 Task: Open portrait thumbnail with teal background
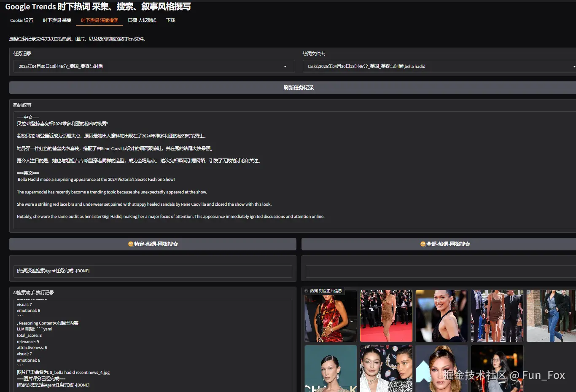point(331,368)
